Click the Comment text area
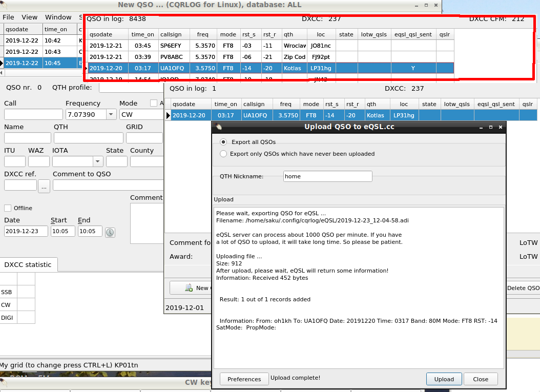The width and height of the screenshot is (540, 392). (147, 223)
